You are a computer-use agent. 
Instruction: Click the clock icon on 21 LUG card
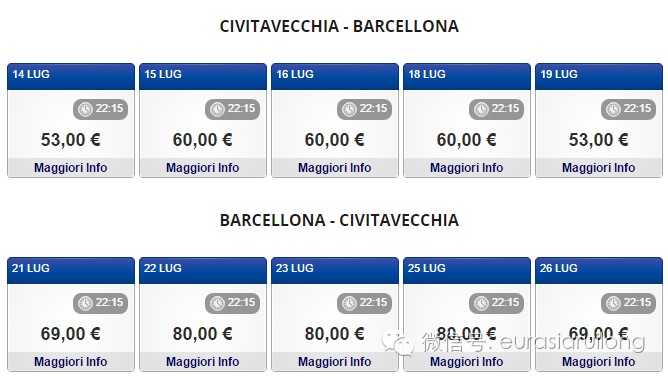tap(85, 303)
